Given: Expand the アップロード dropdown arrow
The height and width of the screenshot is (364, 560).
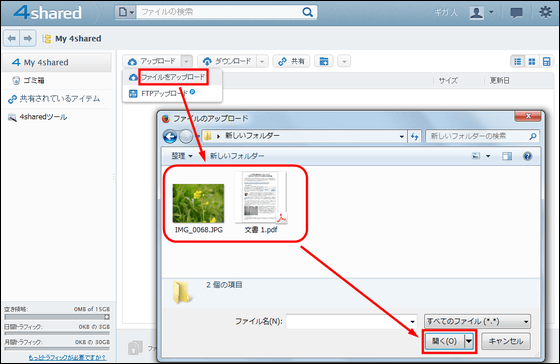Looking at the screenshot, I should click(186, 61).
